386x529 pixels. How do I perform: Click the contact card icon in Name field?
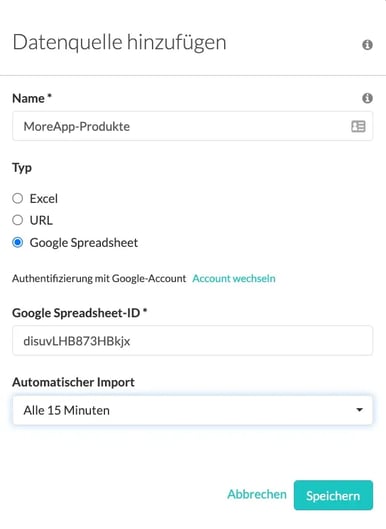[358, 127]
